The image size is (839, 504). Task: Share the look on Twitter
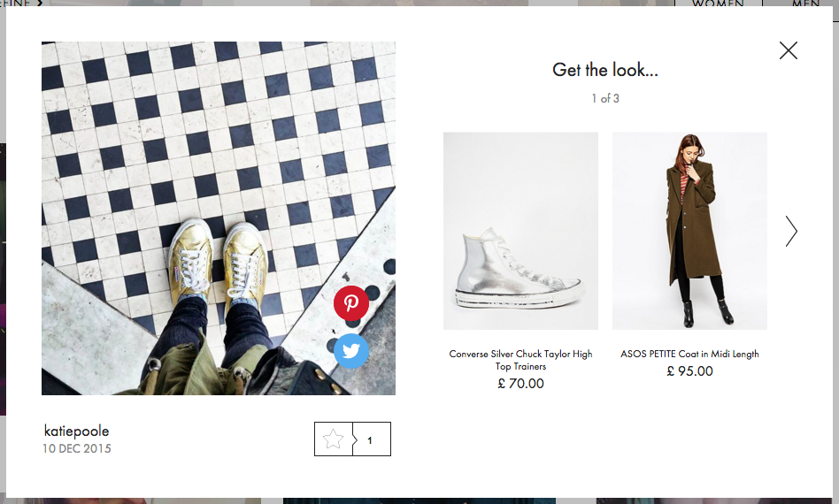point(351,351)
